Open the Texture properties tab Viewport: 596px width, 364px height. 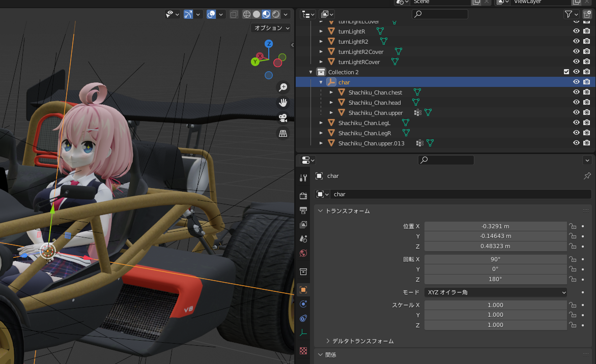[303, 351]
